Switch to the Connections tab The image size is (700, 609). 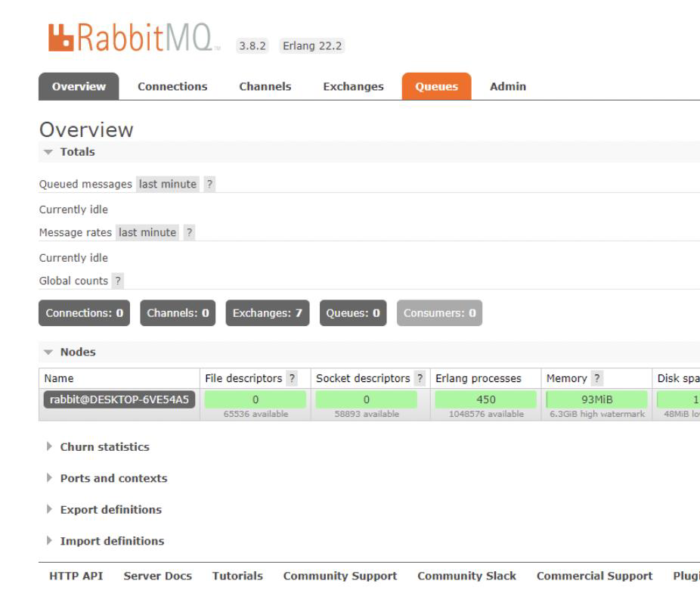(172, 86)
